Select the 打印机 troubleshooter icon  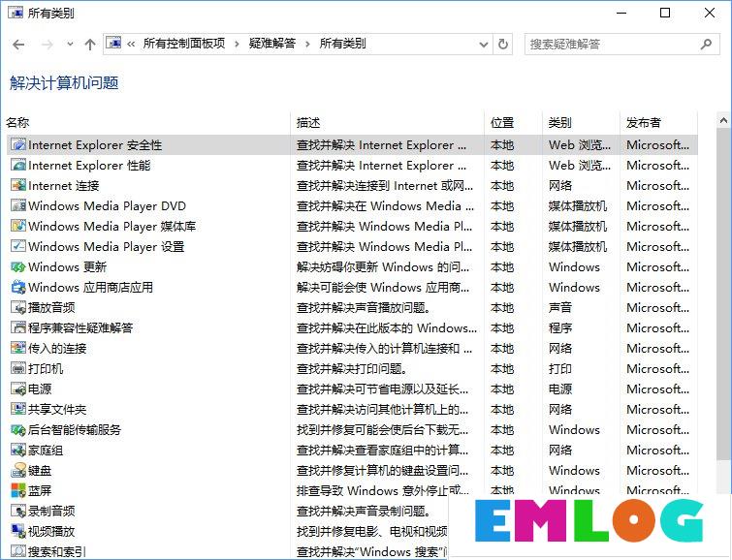click(x=18, y=369)
